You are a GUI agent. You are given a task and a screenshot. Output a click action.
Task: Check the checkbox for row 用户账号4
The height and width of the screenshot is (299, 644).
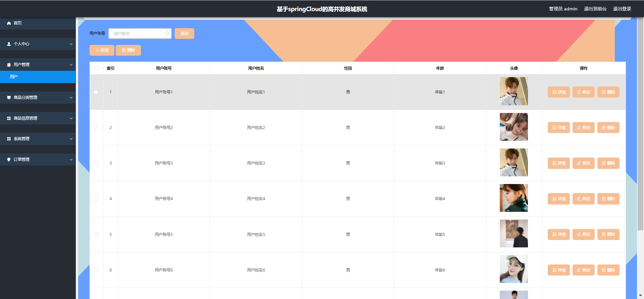[x=96, y=199]
